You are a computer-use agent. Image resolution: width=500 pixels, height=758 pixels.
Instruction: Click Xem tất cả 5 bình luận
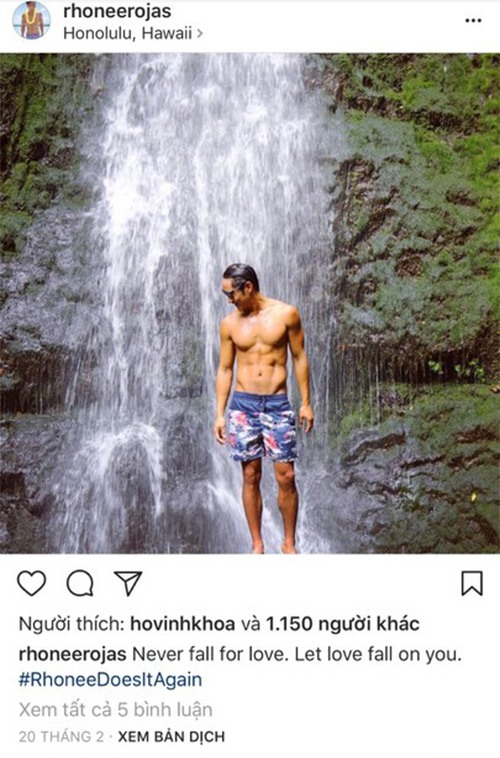point(116,710)
